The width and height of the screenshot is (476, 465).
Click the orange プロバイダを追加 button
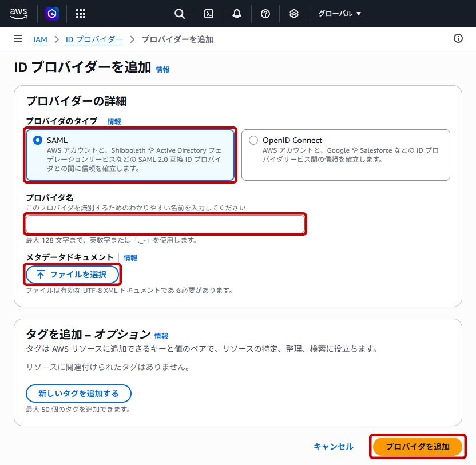coord(418,447)
